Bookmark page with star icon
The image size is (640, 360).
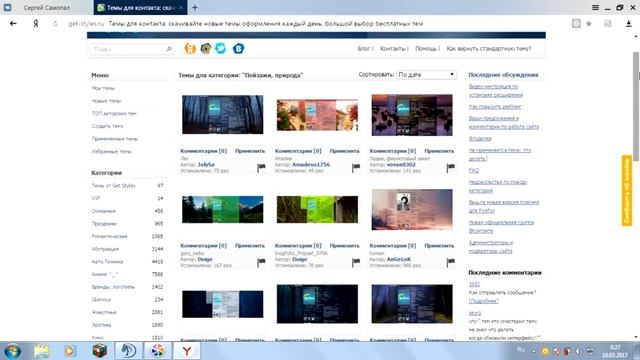point(589,24)
